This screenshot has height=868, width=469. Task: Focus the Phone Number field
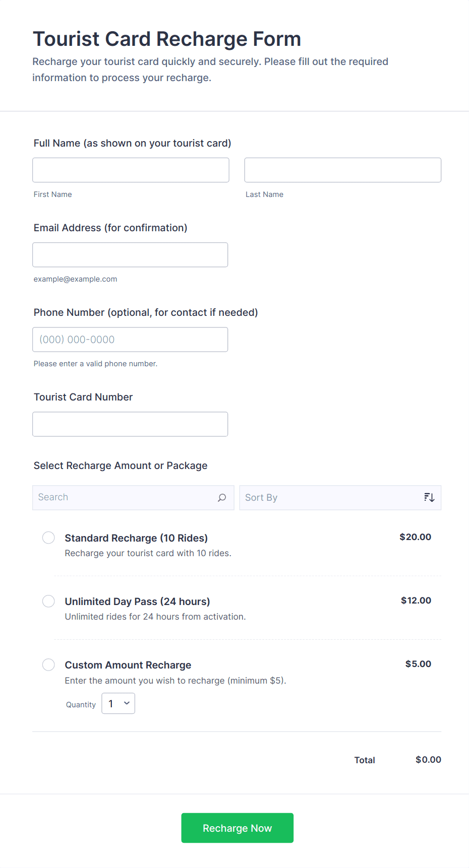click(x=130, y=340)
